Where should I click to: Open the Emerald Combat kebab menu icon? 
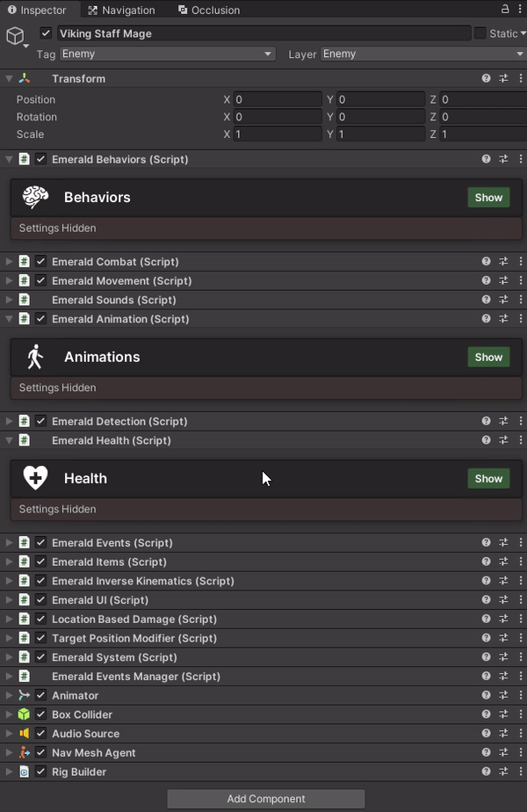coord(521,261)
